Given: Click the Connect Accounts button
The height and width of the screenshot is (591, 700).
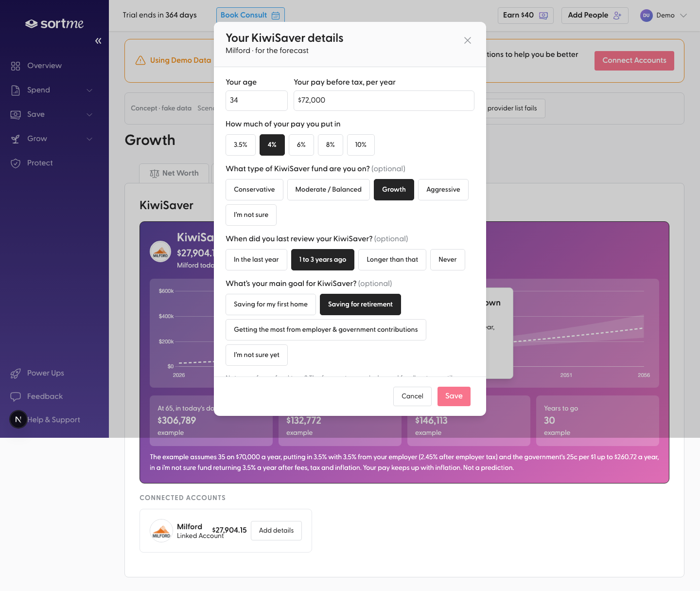Looking at the screenshot, I should click(x=634, y=61).
